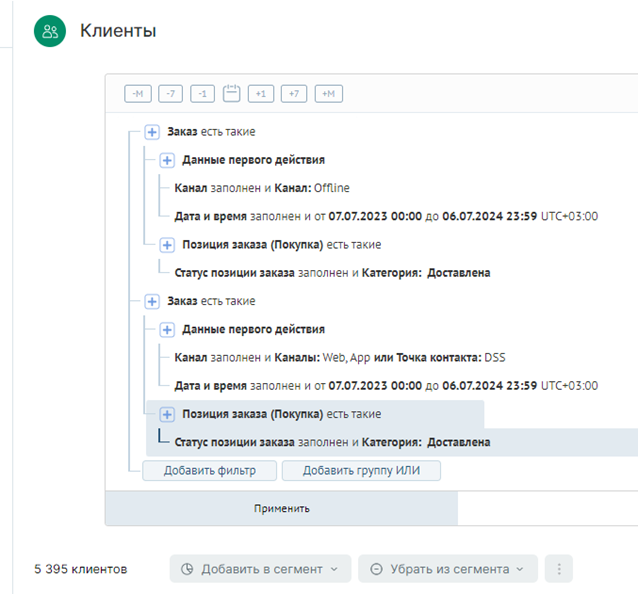Click the Добавить группу ИЛИ button

coord(360,470)
